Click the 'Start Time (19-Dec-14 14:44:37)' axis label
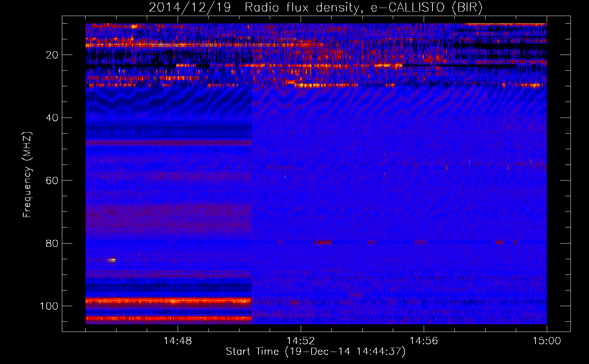Image resolution: width=589 pixels, height=364 pixels. tap(316, 352)
